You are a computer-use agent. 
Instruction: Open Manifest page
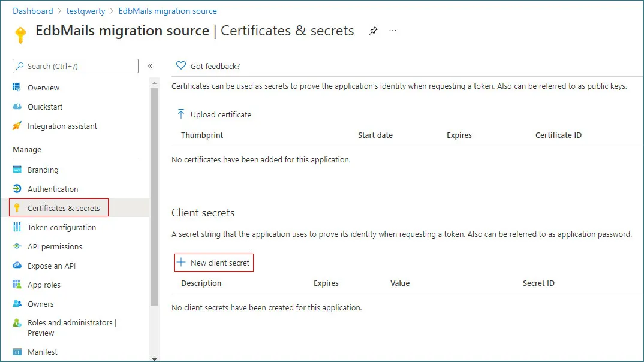click(x=43, y=352)
